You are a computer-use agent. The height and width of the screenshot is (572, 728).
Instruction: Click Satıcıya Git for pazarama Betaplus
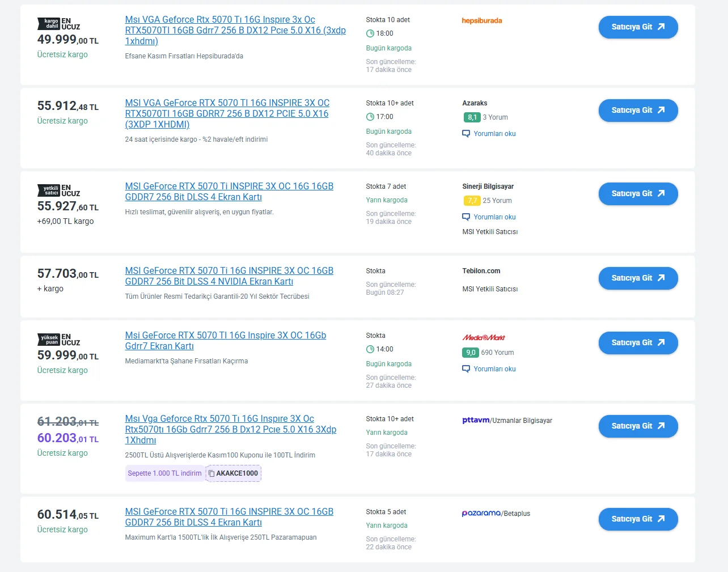click(x=638, y=519)
